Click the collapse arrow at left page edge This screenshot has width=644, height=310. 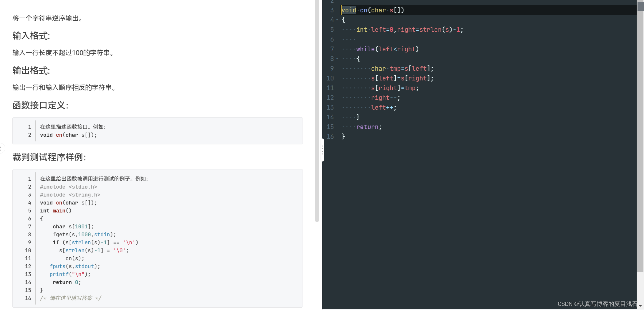[1, 148]
